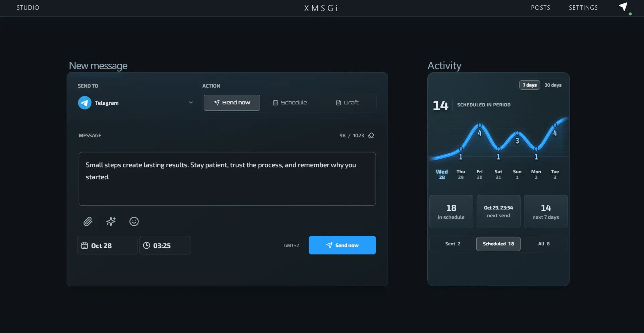Click the Telegram logo icon
This screenshot has height=333, width=644.
click(x=85, y=103)
